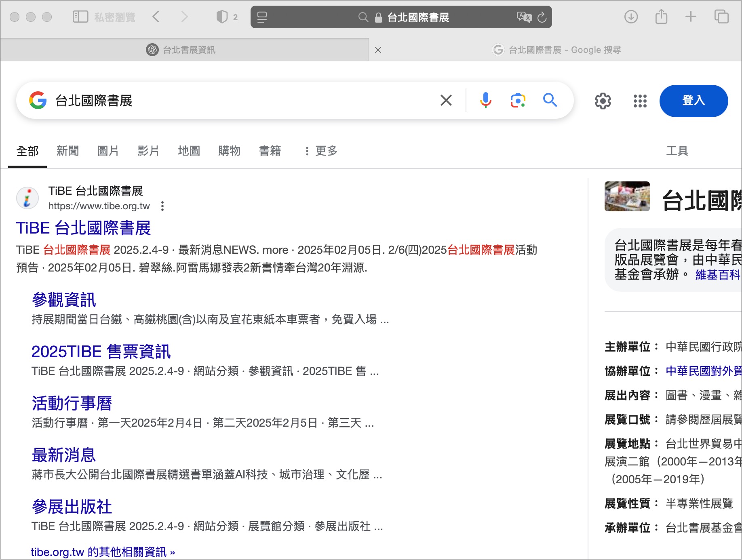The image size is (742, 560).
Task: Toggle the Safari sidebar icon
Action: click(x=80, y=17)
